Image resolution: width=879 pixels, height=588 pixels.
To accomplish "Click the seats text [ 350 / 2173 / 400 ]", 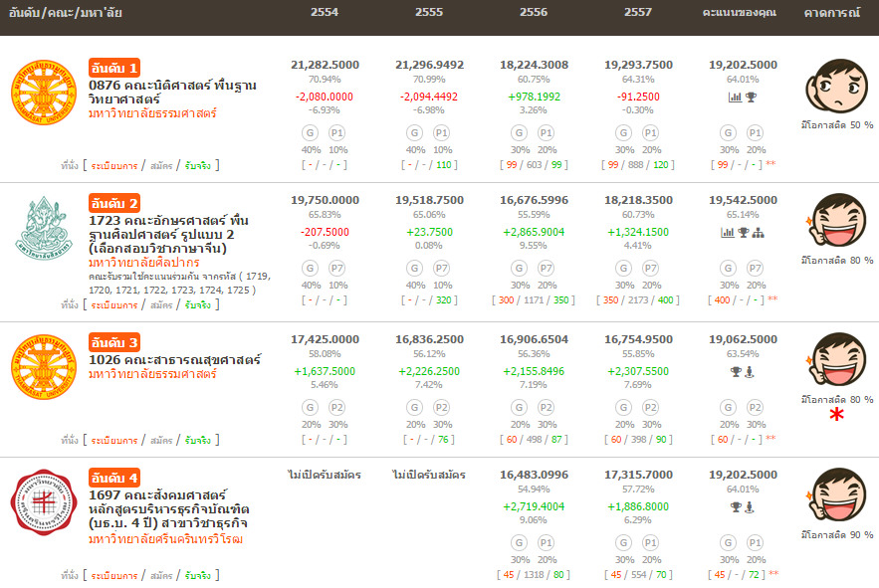I will tap(638, 299).
